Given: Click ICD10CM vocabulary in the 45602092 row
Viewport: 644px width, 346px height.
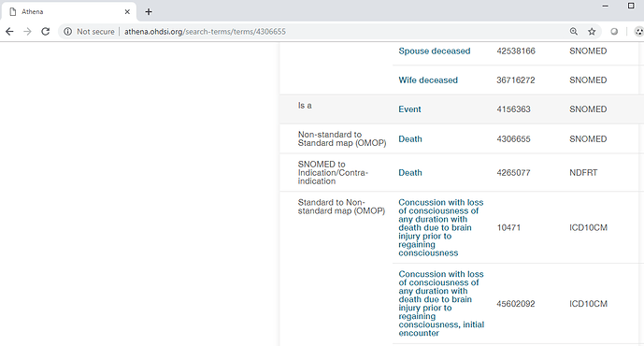Looking at the screenshot, I should (x=588, y=304).
